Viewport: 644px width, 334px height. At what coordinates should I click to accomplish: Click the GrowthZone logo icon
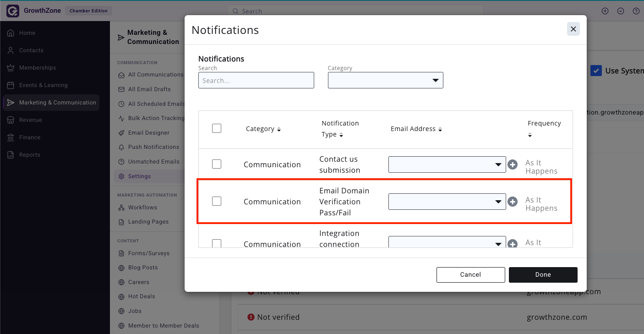click(x=13, y=11)
